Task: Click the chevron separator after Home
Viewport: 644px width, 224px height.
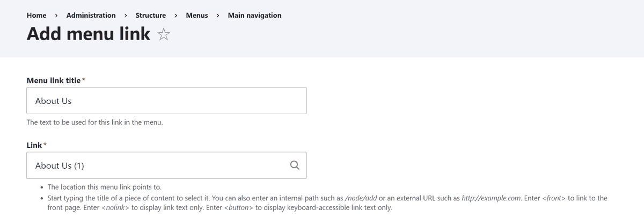Action: tap(56, 16)
